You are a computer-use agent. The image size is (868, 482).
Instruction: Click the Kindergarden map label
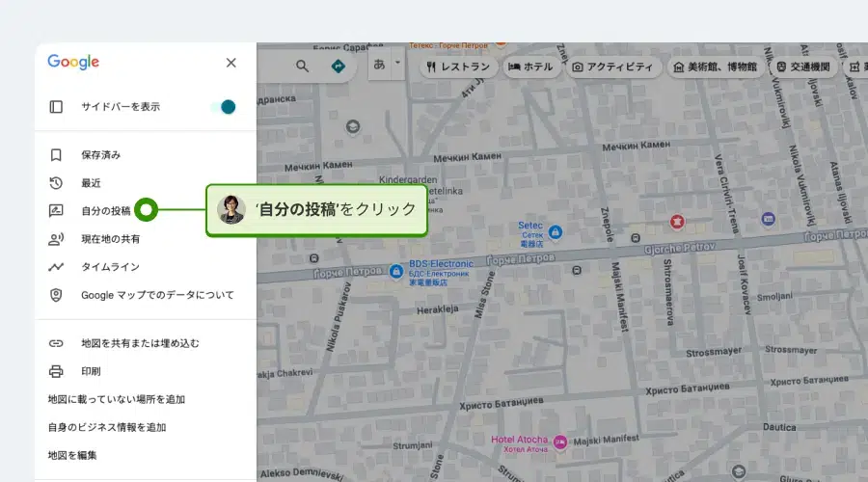[407, 179]
